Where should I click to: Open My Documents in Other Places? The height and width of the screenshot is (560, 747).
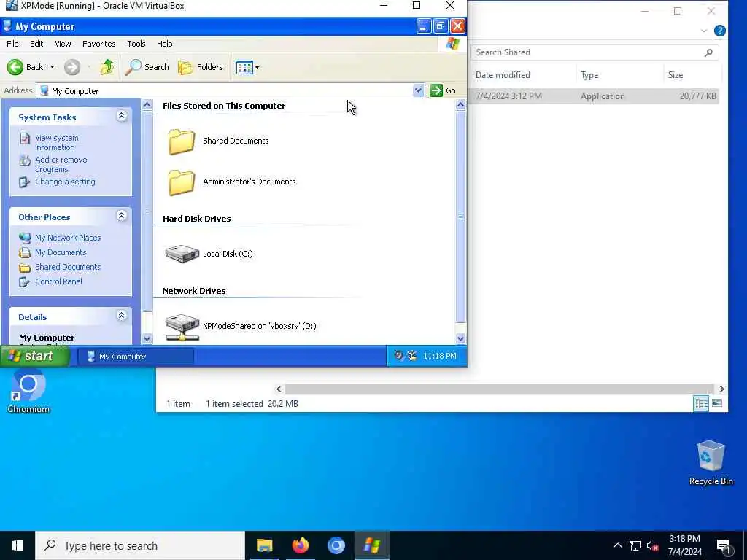pyautogui.click(x=61, y=252)
